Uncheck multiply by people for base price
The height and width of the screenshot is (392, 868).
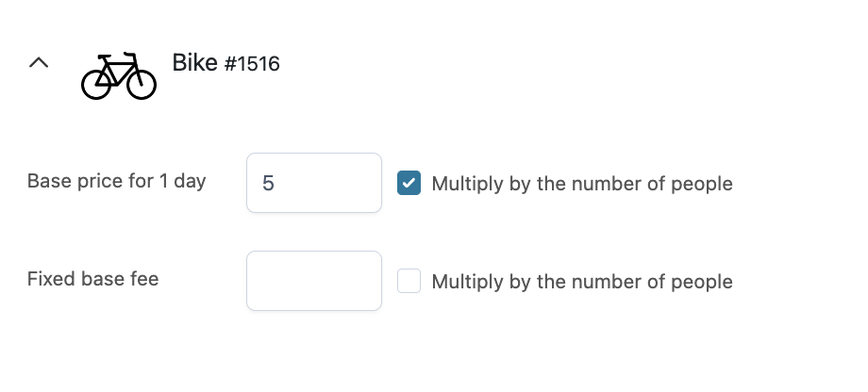coord(409,183)
